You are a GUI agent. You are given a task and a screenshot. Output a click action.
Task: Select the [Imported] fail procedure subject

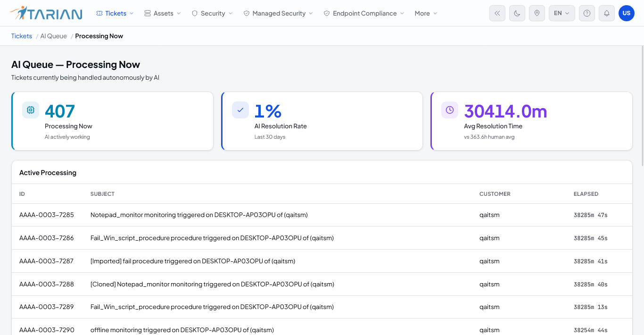(x=193, y=261)
